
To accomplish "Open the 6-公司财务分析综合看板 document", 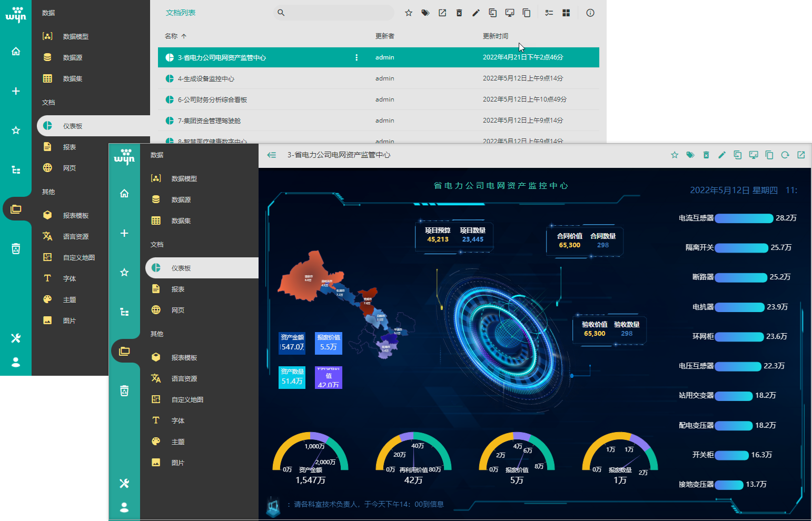I will coord(212,99).
